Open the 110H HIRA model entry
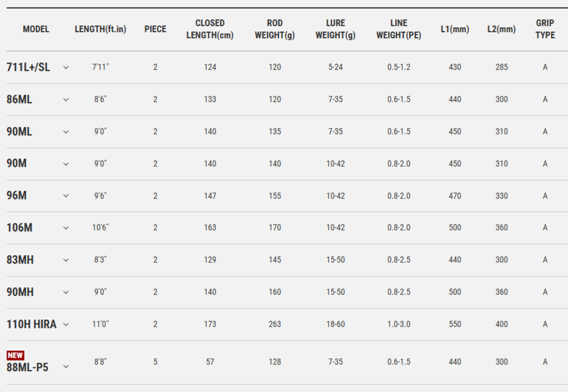This screenshot has height=392, width=568. pos(31,324)
